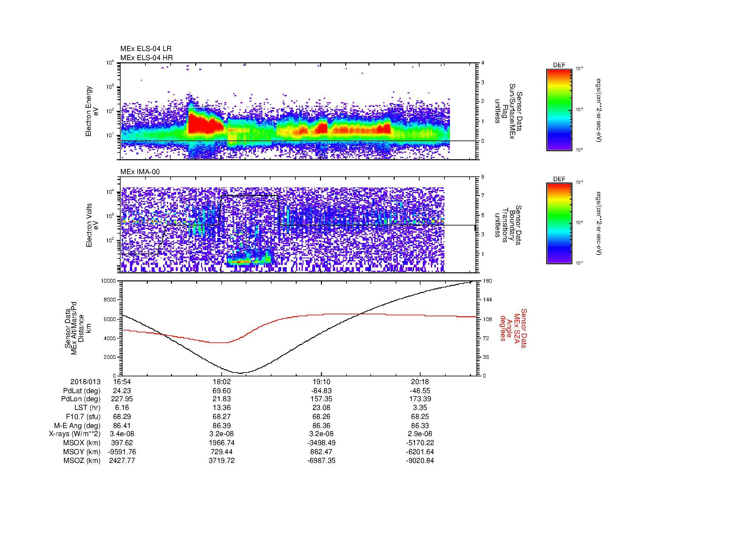Screen dimensions: 756x534
Task: Click the altitude axis tick '6000'
Action: click(110, 319)
